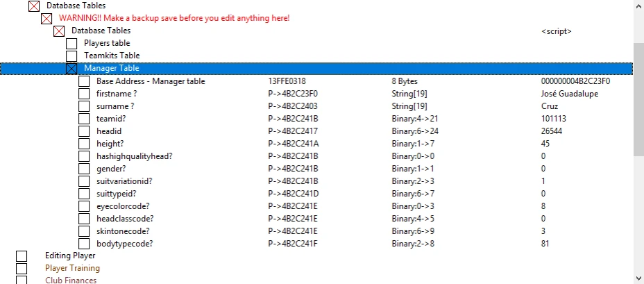Uncheck the Manager Table checkbox
The image size is (644, 284).
point(71,68)
